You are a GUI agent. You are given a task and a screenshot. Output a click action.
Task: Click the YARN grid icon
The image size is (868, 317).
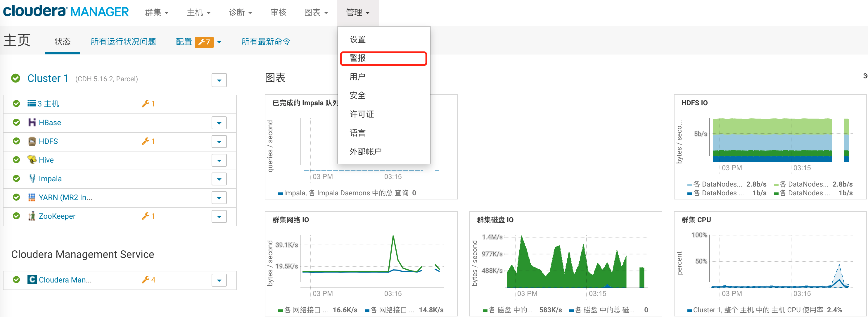[32, 197]
